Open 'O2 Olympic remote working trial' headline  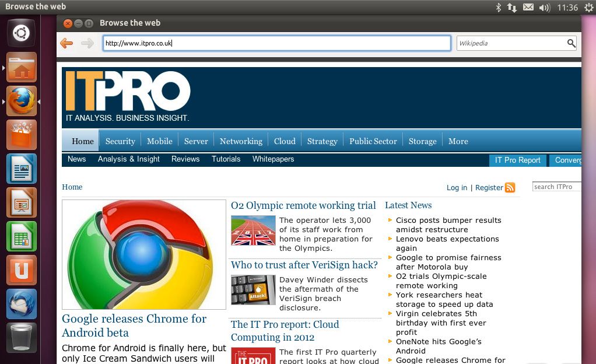pyautogui.click(x=303, y=205)
